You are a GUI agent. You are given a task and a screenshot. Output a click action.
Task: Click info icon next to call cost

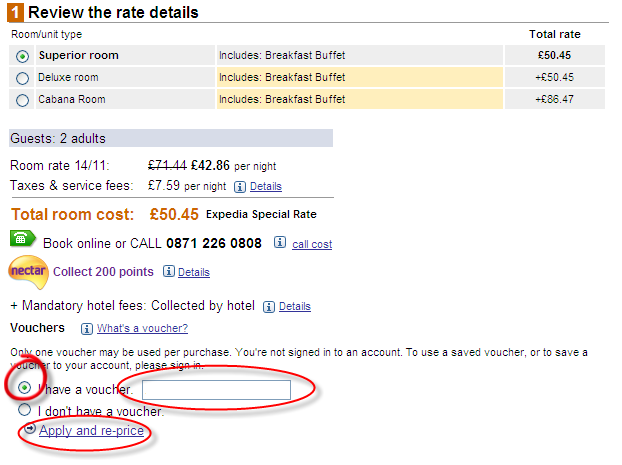[280, 242]
